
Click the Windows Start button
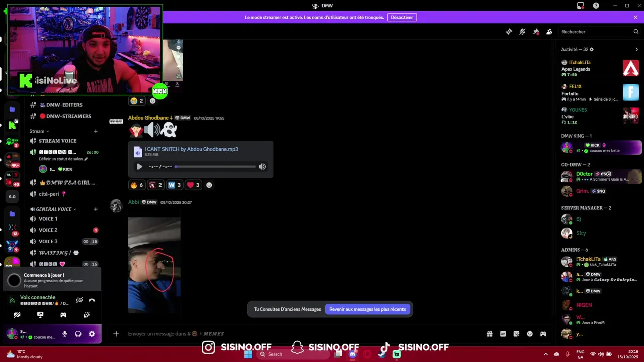click(x=248, y=354)
